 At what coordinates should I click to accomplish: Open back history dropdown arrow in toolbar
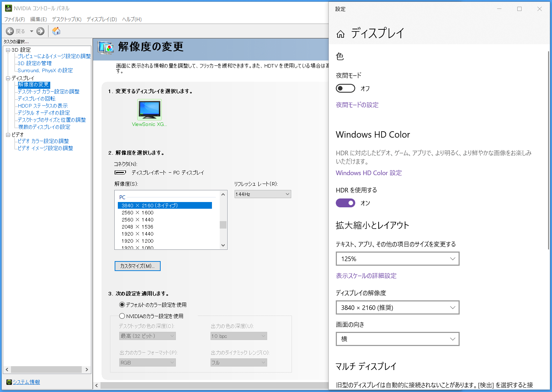point(31,31)
